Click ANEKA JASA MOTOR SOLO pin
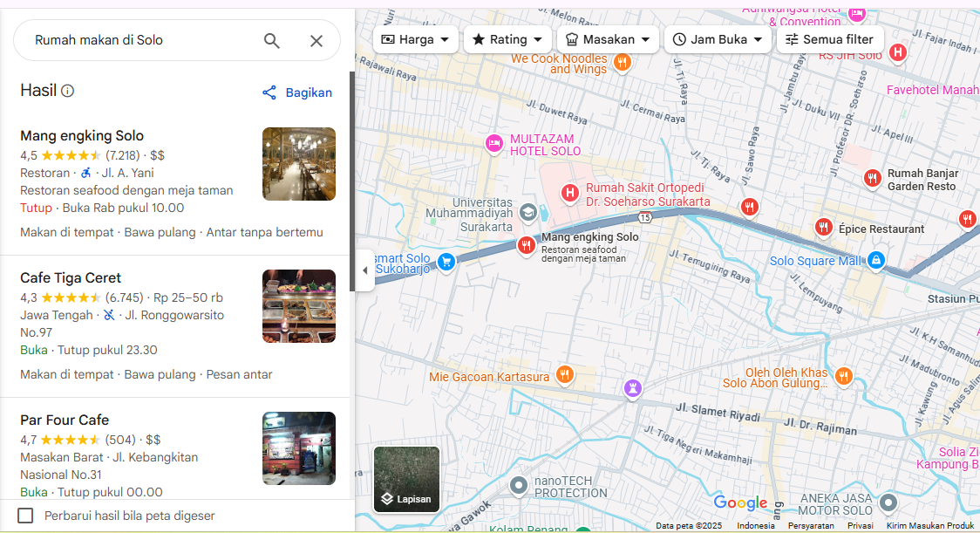980x533 pixels. (888, 502)
